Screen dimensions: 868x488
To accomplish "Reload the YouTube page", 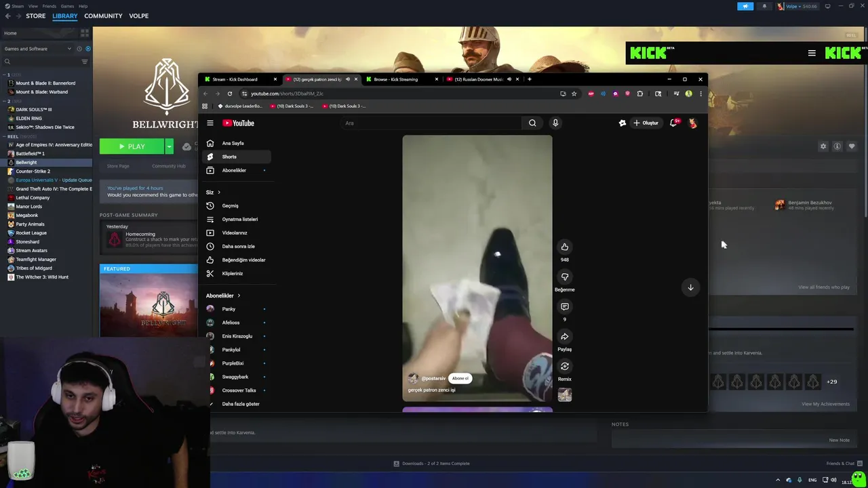I will click(x=230, y=94).
